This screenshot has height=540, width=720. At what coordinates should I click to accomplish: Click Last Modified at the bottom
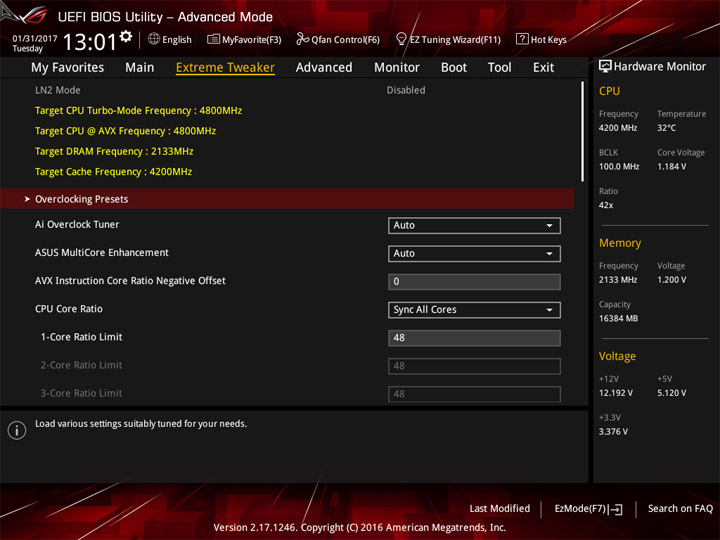tap(500, 509)
